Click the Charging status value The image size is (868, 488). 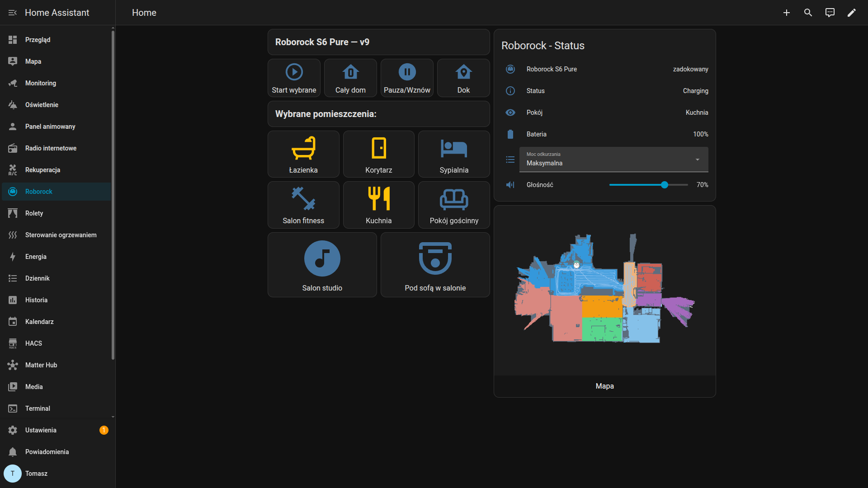pyautogui.click(x=695, y=91)
